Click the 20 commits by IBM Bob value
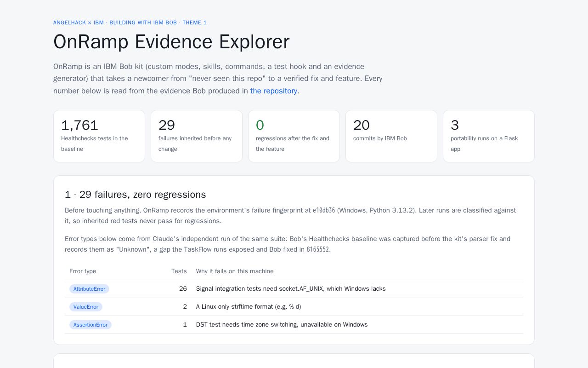 coord(362,125)
